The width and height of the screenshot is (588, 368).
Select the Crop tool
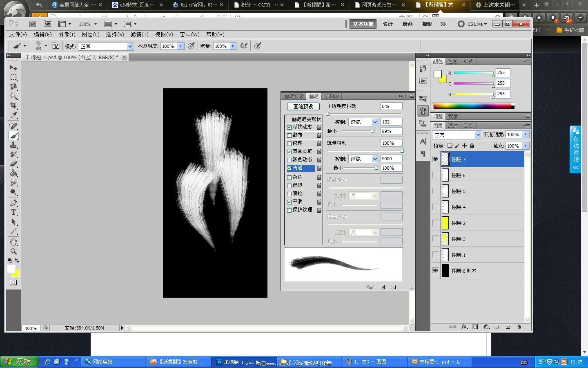pyautogui.click(x=13, y=105)
